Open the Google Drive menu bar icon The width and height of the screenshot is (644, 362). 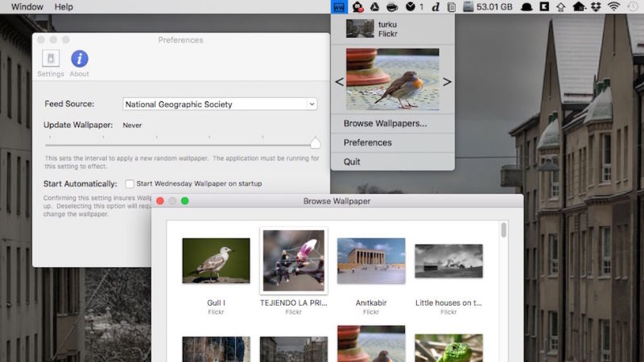click(374, 7)
